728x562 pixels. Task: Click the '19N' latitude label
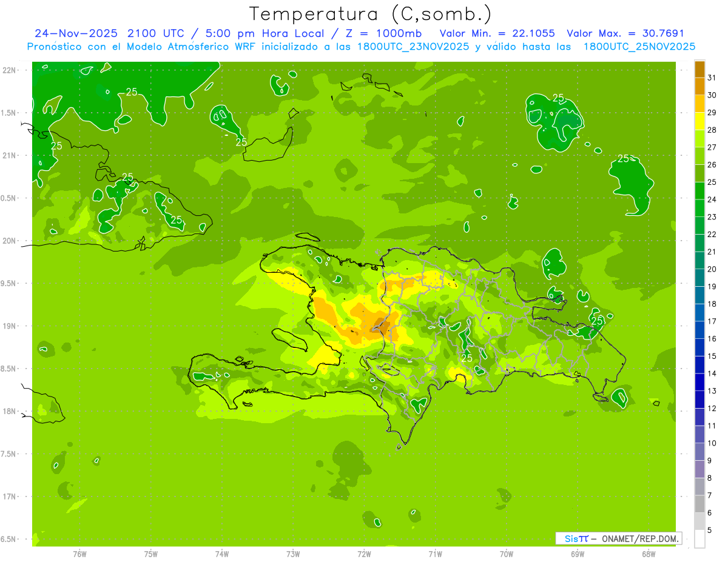[10, 326]
